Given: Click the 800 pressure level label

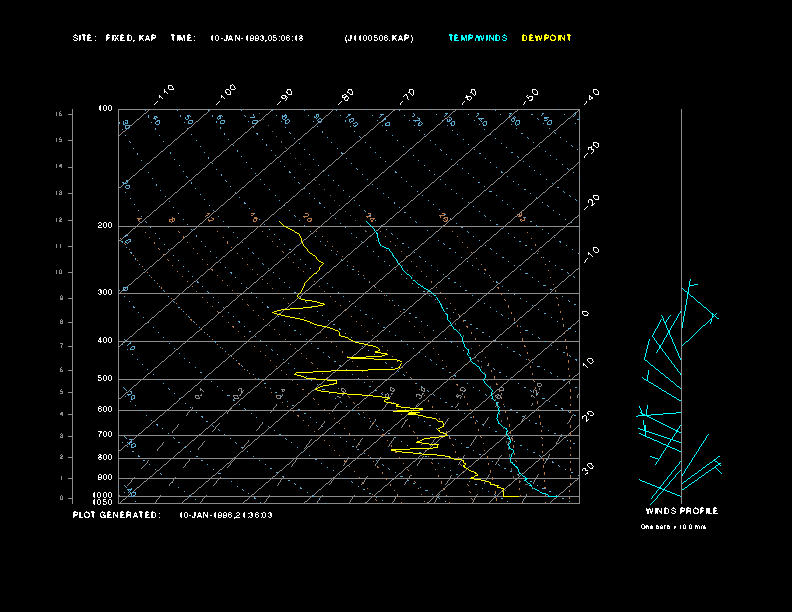Looking at the screenshot, I should tap(105, 457).
